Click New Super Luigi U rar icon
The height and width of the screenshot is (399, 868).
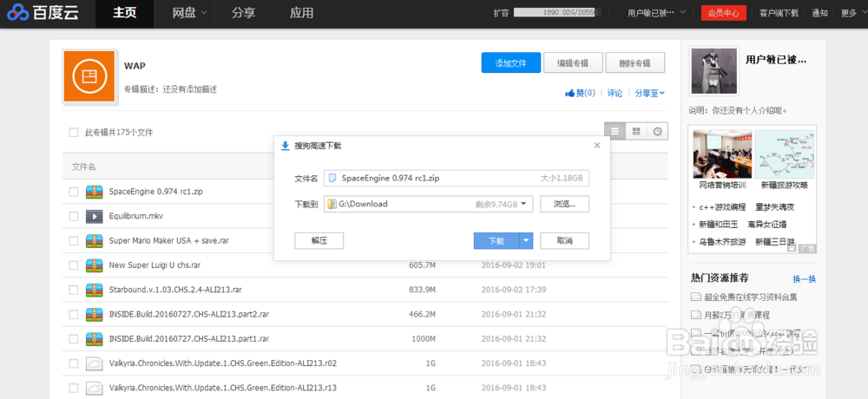94,265
